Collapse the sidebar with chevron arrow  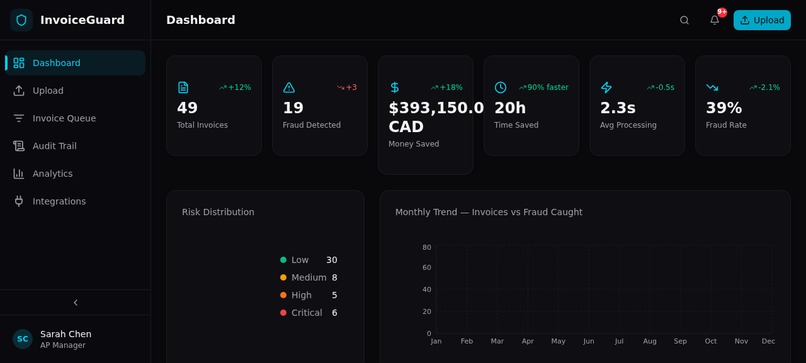click(x=75, y=303)
